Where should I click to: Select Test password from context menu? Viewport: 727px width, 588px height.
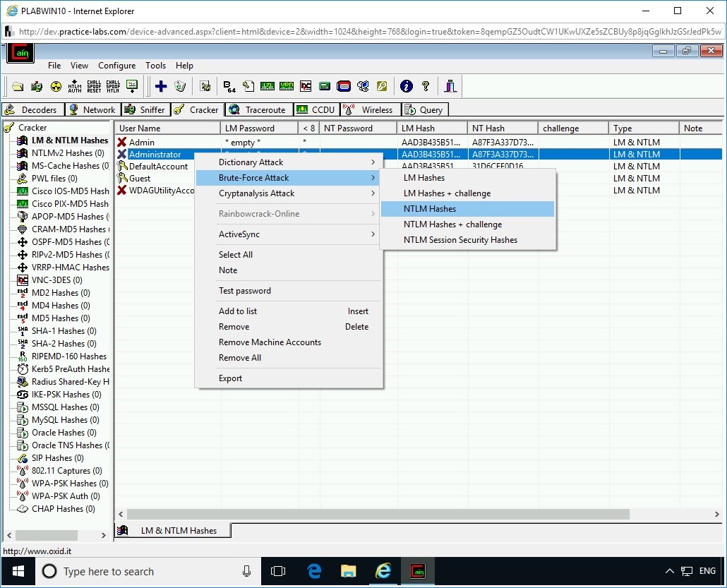tap(245, 291)
